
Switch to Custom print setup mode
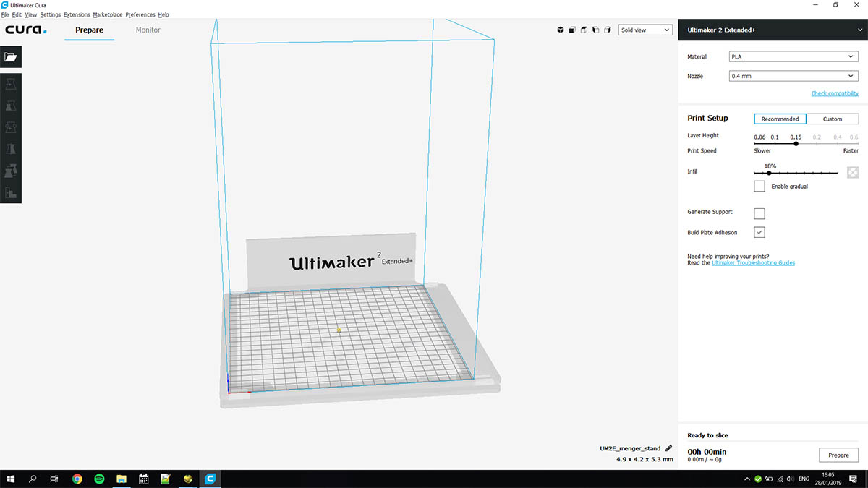(833, 119)
